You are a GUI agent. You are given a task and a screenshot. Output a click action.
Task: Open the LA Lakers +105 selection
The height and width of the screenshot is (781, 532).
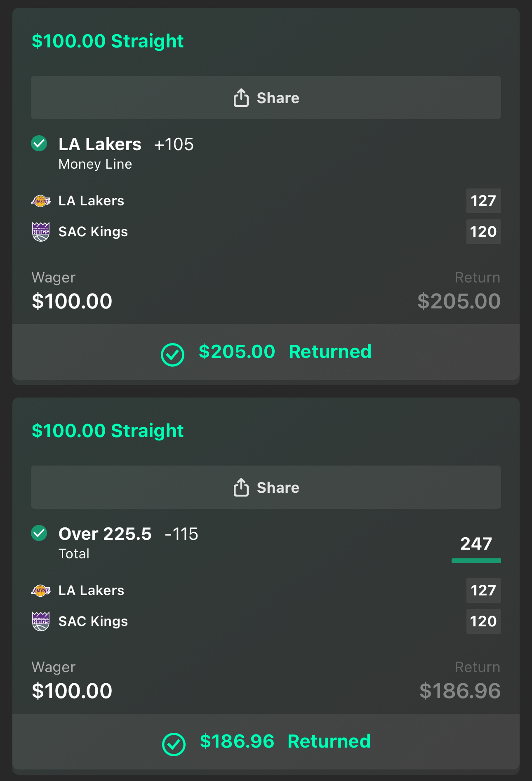[126, 144]
